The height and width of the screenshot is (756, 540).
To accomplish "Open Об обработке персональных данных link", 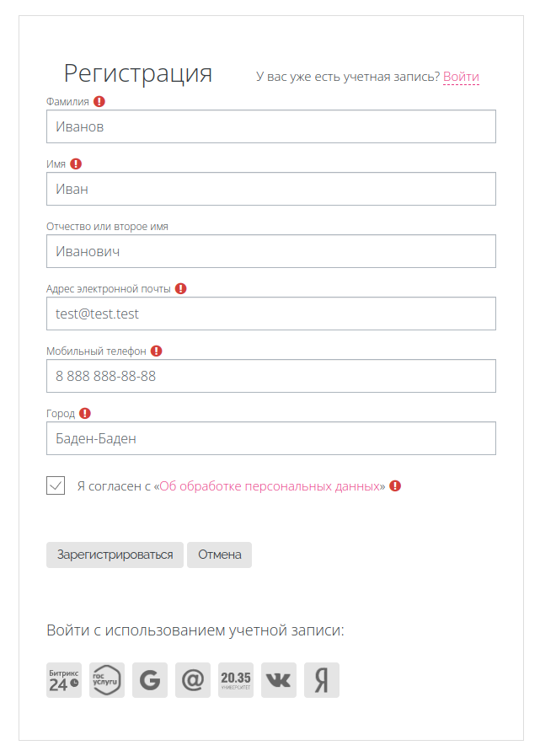I will tap(269, 486).
